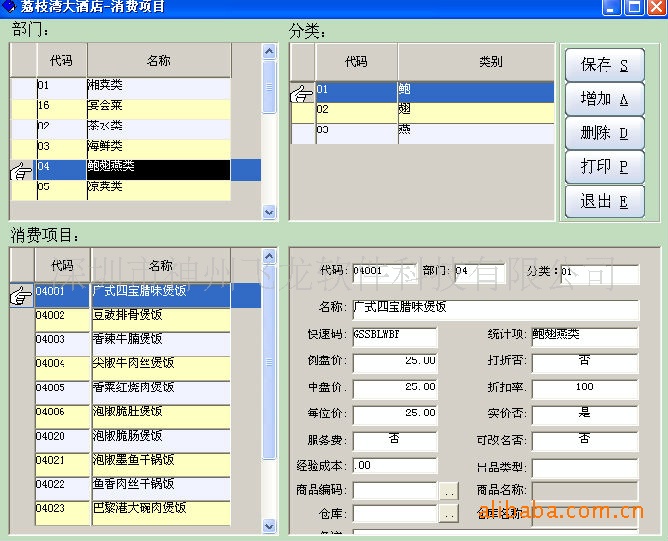
Task: Click the '...' browse button next to 仓库
Action: pos(448,513)
